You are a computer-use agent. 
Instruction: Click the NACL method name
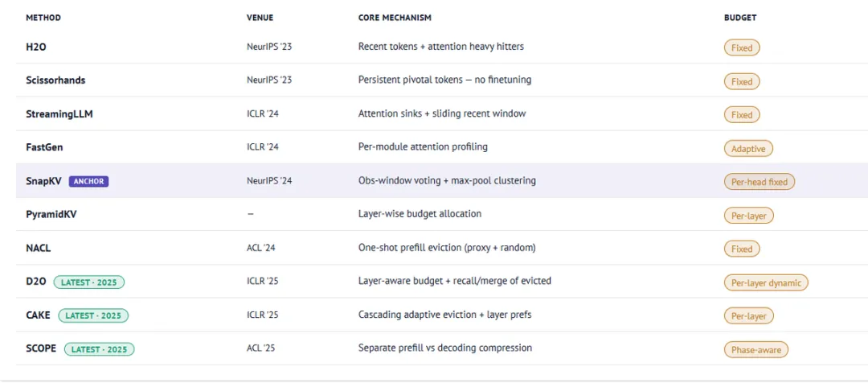pos(39,249)
